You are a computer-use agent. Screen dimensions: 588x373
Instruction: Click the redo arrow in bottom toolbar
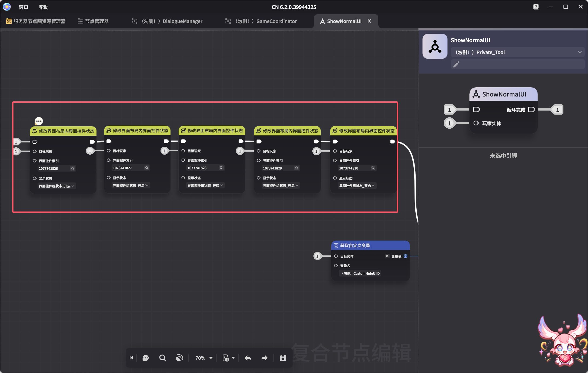point(264,358)
